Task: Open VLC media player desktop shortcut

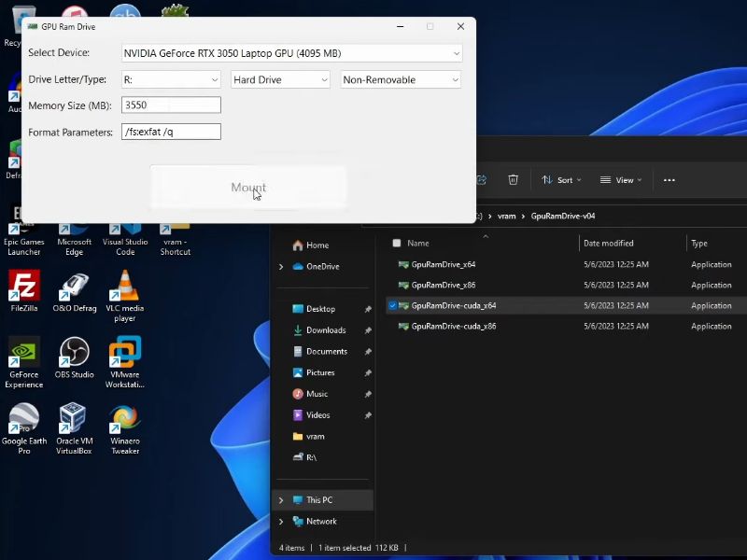Action: pos(125,296)
